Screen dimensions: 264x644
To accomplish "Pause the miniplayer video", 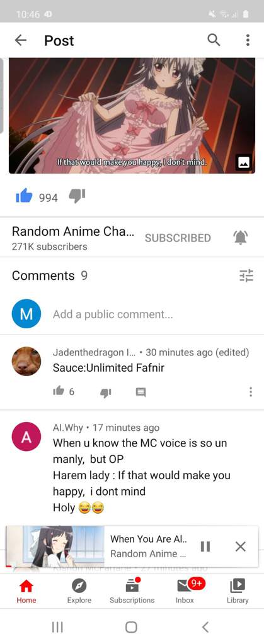I will coord(205,547).
